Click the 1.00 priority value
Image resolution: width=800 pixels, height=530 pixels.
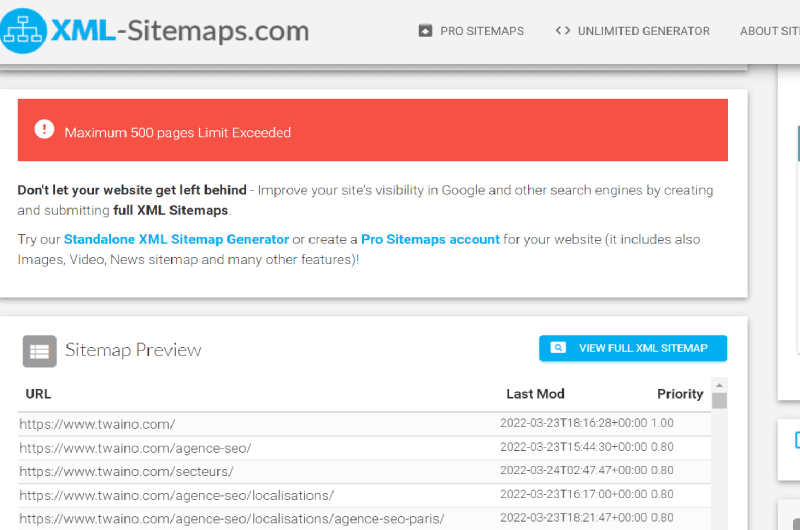point(662,423)
